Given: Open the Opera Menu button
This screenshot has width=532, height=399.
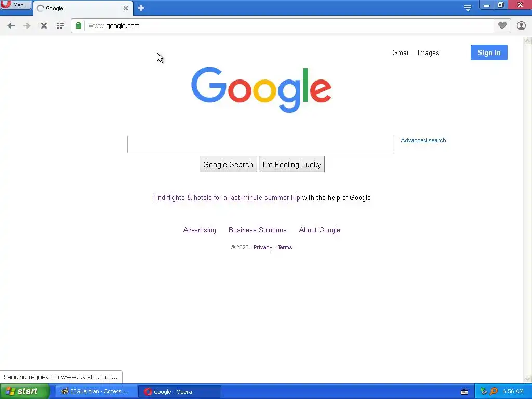Looking at the screenshot, I should pos(15,5).
